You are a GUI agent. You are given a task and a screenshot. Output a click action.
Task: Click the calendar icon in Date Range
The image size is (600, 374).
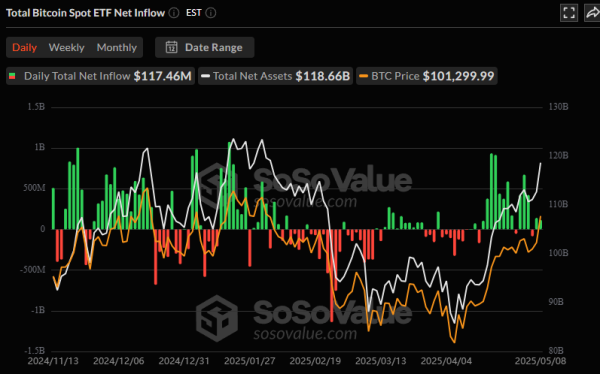[171, 47]
